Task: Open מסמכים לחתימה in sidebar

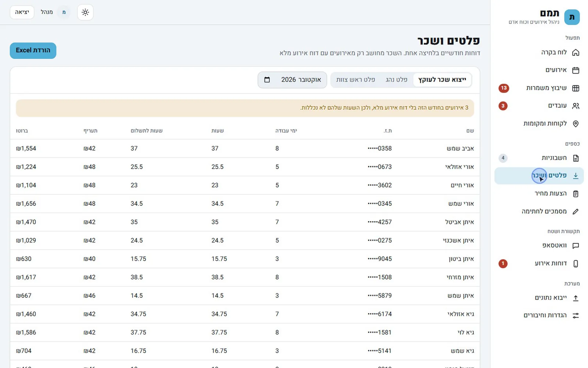Action: pos(539,211)
